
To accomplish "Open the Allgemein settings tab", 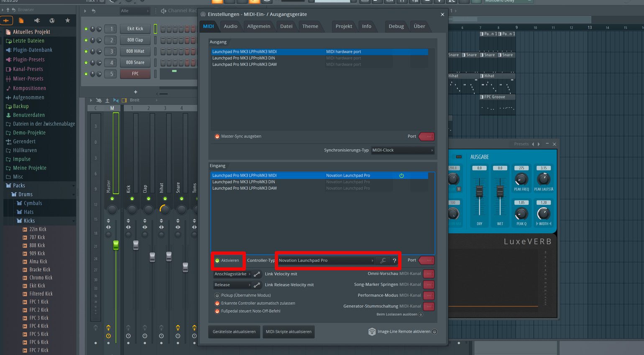I will click(x=258, y=26).
